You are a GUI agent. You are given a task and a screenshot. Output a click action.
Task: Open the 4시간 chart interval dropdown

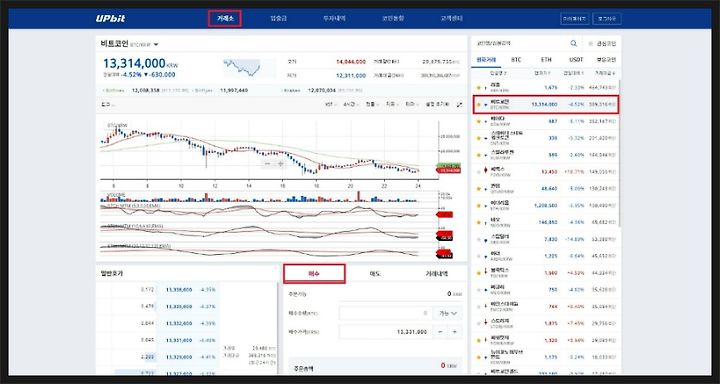click(351, 105)
